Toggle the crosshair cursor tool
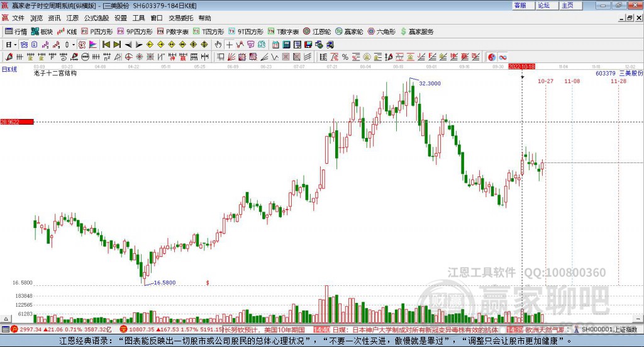This screenshot has width=644, height=347. click(x=229, y=45)
